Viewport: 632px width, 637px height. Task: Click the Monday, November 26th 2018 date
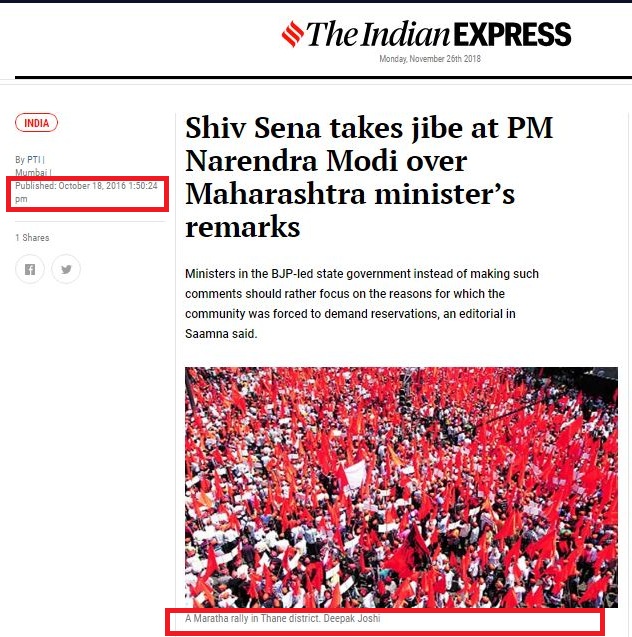point(430,59)
